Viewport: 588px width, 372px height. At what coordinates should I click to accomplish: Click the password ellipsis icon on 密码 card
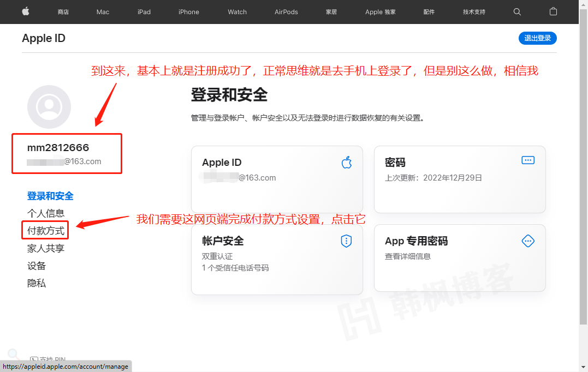click(527, 160)
